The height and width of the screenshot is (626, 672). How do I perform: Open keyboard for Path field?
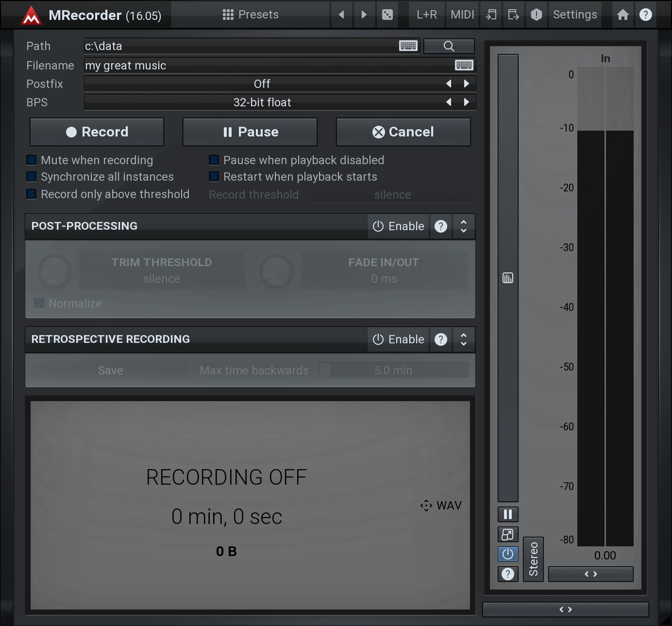point(408,46)
